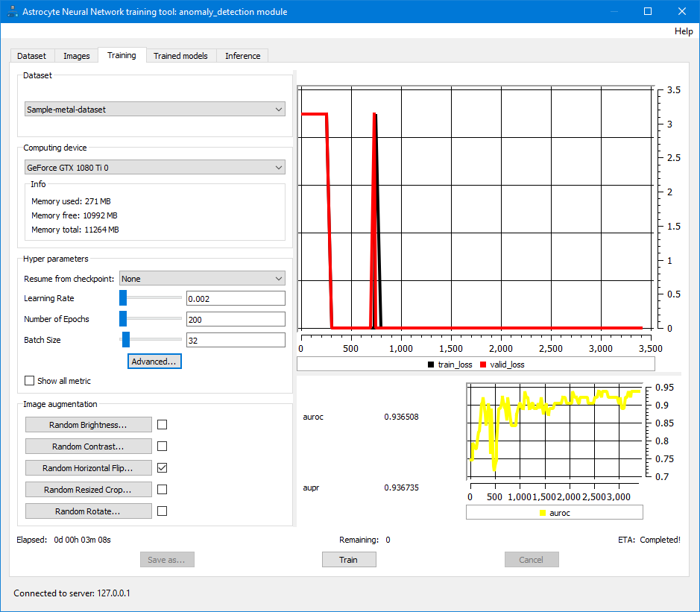Click the Batch Size input field

coord(236,340)
